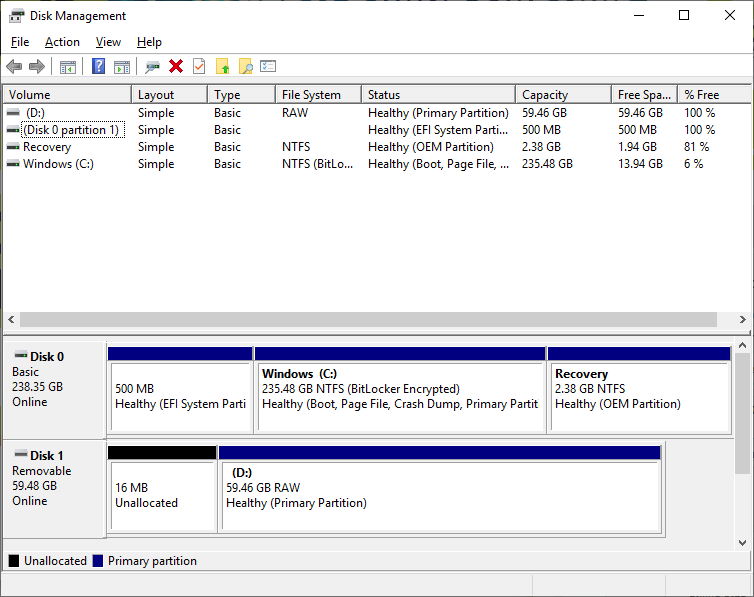754x597 pixels.
Task: Open Help via blue question mark icon
Action: tap(99, 67)
